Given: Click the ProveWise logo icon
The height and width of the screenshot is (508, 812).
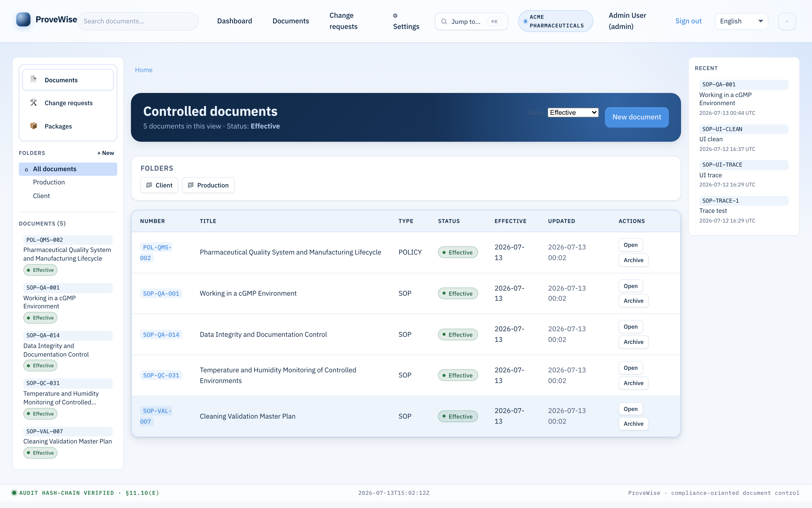Looking at the screenshot, I should (23, 20).
